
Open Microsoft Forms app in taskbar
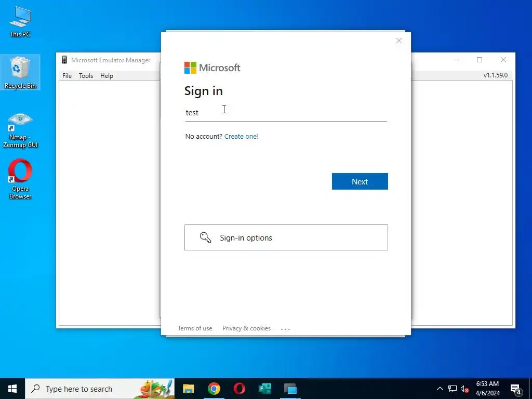[x=264, y=389]
